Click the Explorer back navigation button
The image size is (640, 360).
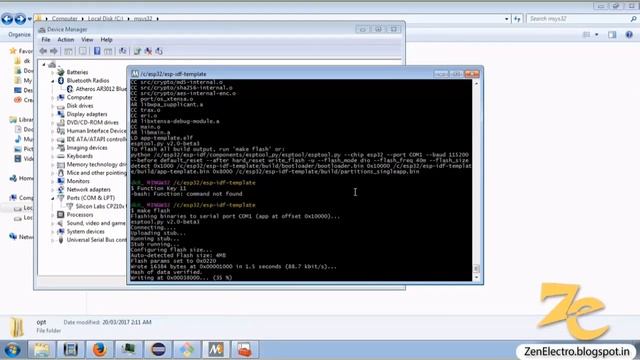[7, 19]
